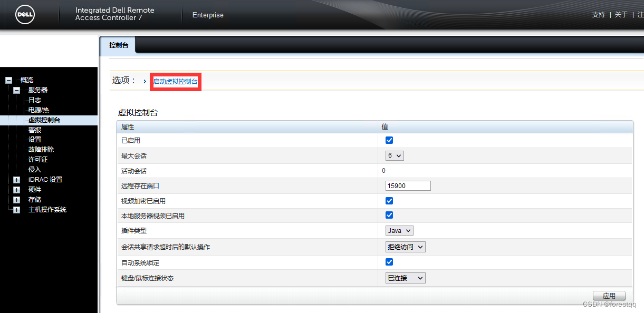This screenshot has height=313, width=644.
Task: Click the 应用 button
Action: pyautogui.click(x=609, y=296)
